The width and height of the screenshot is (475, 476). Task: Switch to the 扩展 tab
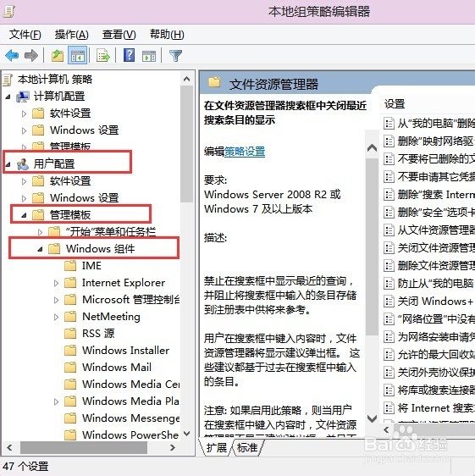[217, 447]
